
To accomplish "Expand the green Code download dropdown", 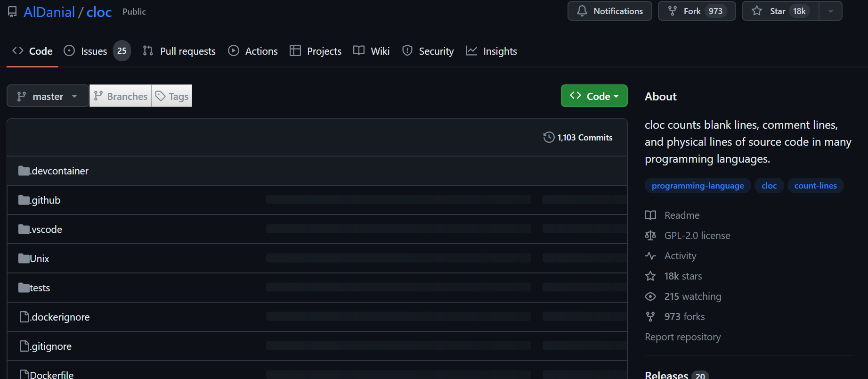I will 594,96.
